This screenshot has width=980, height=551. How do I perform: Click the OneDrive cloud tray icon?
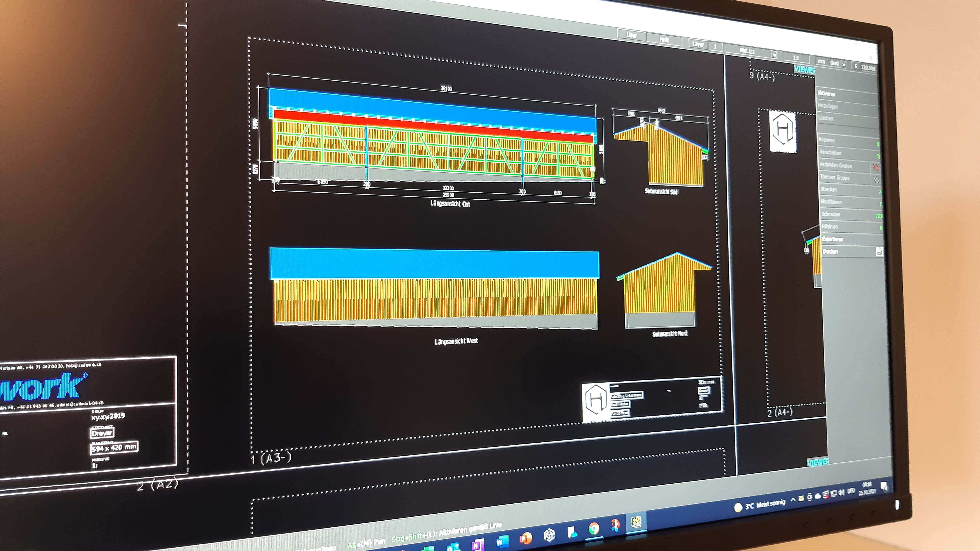(x=818, y=496)
